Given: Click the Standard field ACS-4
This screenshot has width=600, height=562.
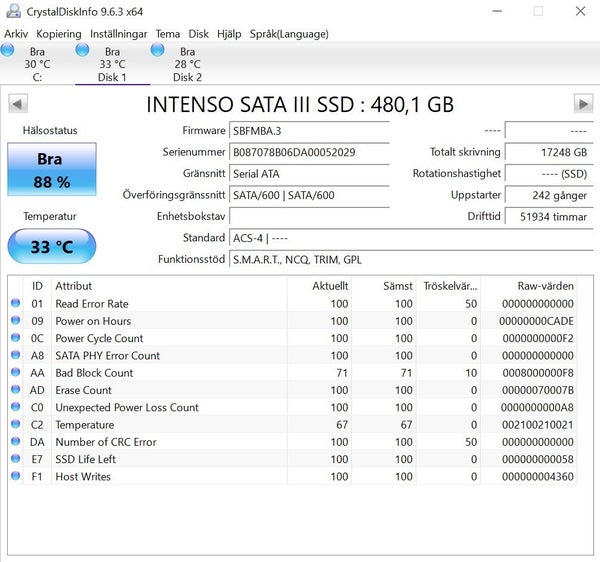Looking at the screenshot, I should 411,238.
